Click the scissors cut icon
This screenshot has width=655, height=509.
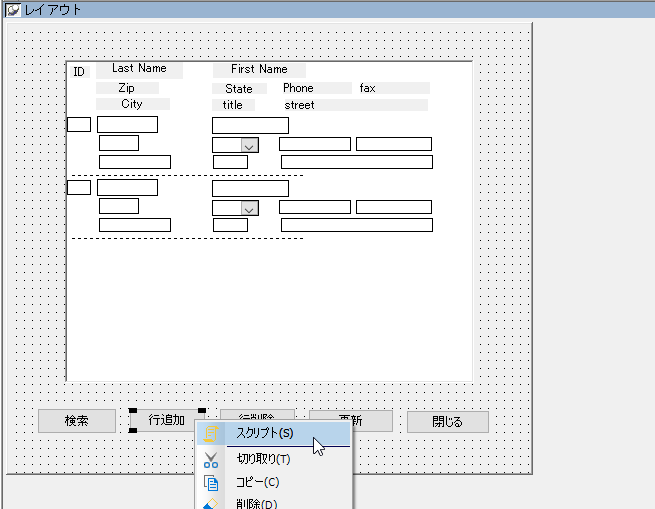click(211, 459)
